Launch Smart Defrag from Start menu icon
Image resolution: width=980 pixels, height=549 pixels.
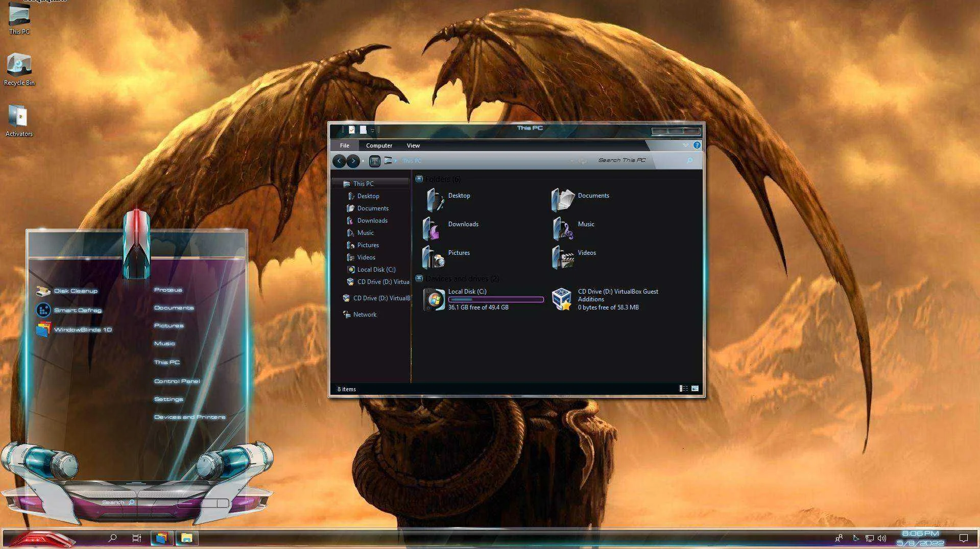pos(43,310)
